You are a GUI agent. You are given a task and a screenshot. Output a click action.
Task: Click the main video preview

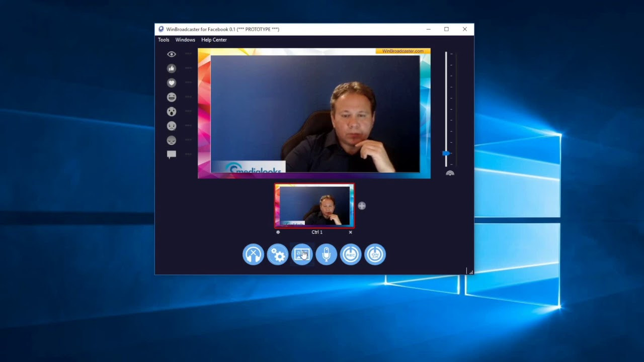click(314, 113)
